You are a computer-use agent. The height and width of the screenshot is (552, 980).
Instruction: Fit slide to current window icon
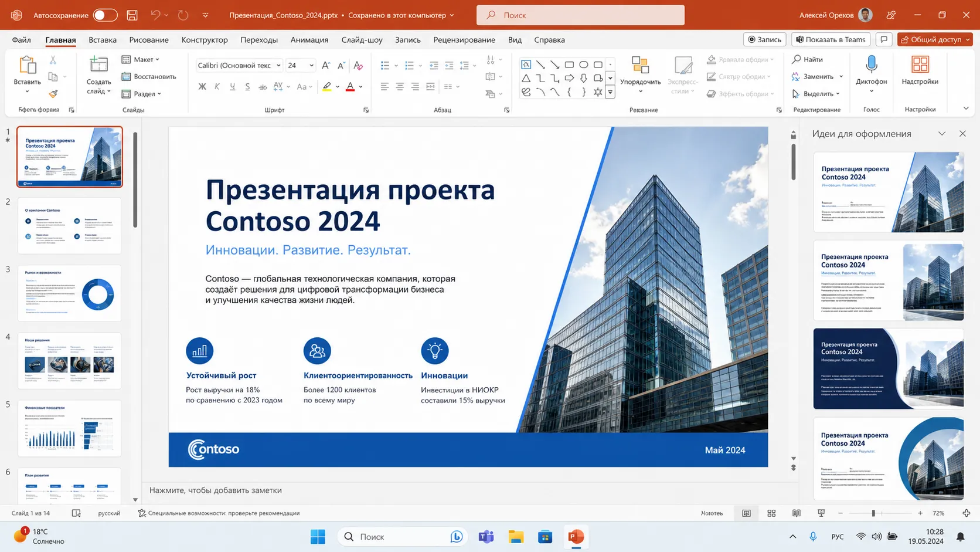coord(967,513)
